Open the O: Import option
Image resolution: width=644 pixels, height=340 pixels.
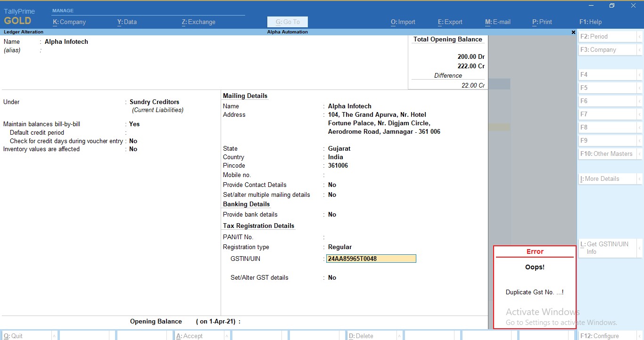tap(403, 22)
